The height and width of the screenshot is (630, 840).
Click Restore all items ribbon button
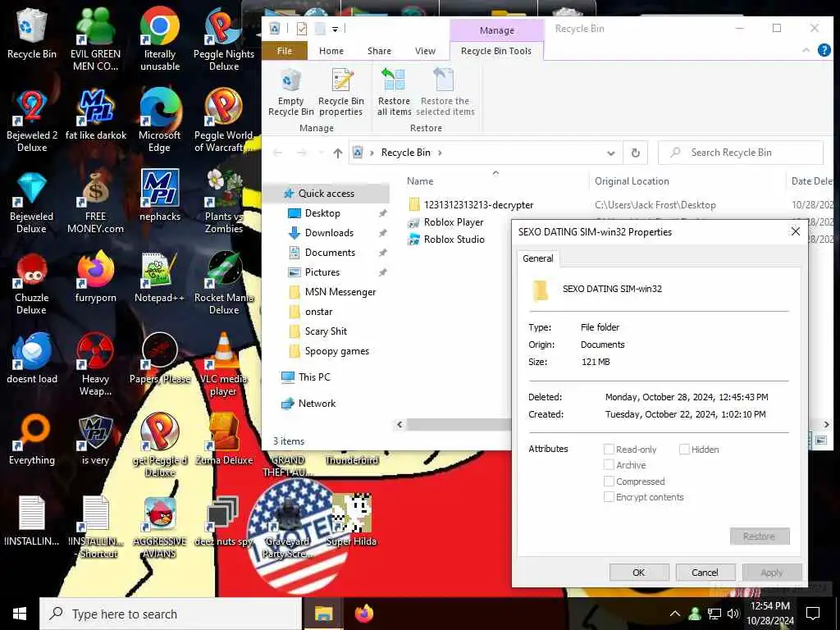pyautogui.click(x=394, y=92)
